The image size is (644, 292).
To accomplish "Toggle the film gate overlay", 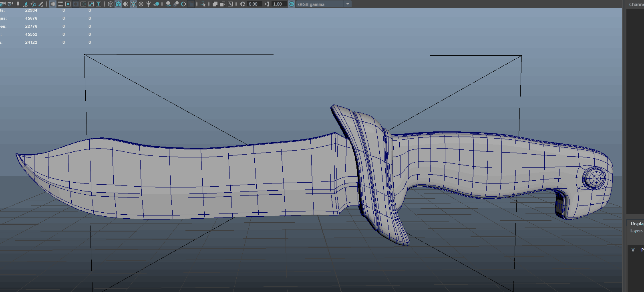I will [x=60, y=4].
